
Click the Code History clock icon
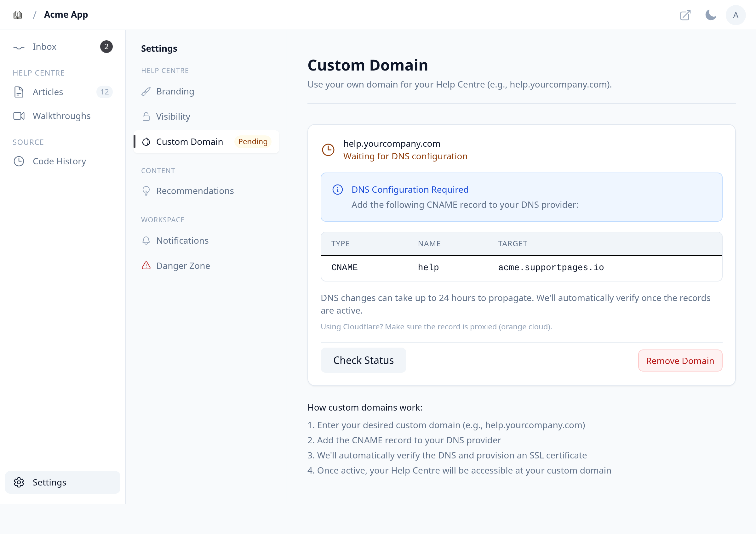click(x=19, y=161)
